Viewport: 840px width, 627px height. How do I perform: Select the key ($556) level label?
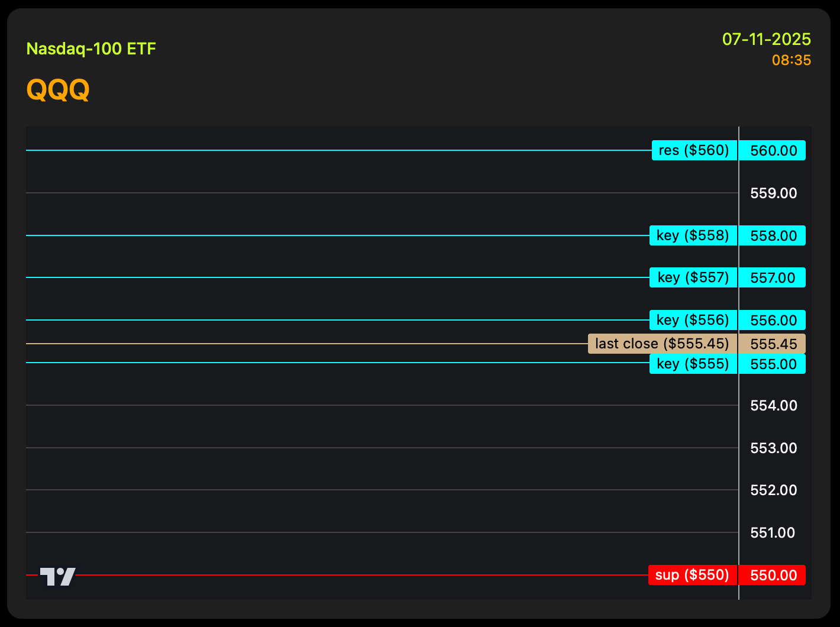point(693,320)
